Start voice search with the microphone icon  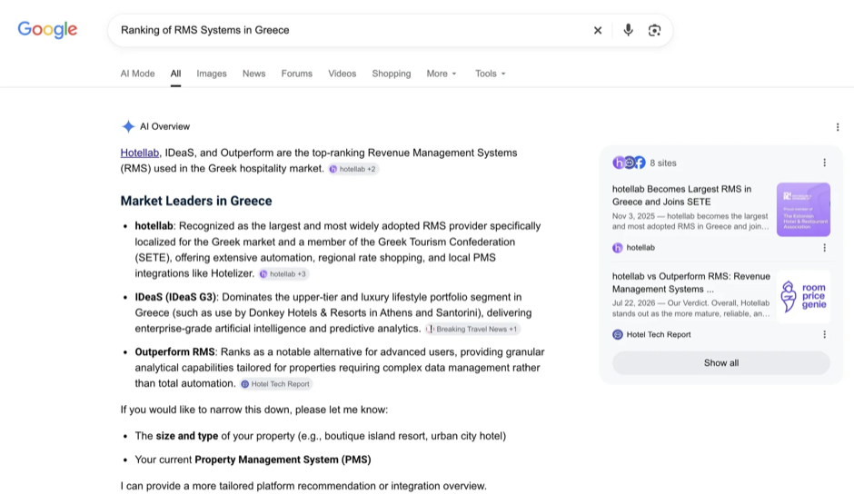coord(628,30)
